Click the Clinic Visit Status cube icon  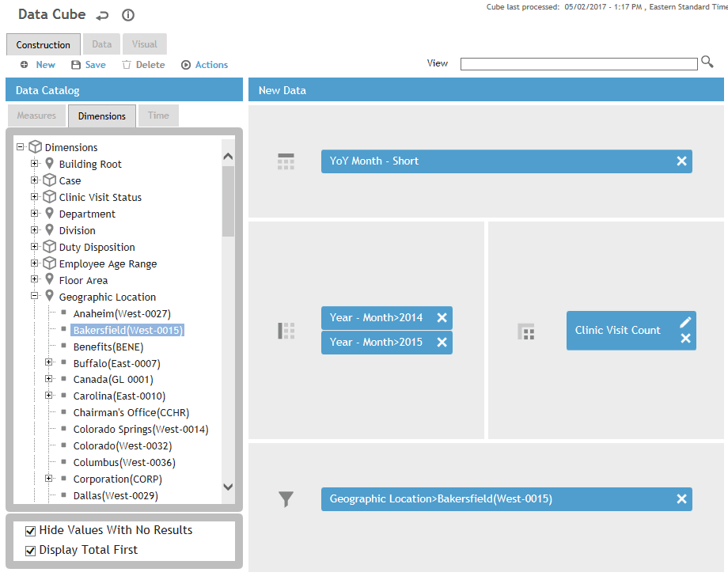(50, 197)
